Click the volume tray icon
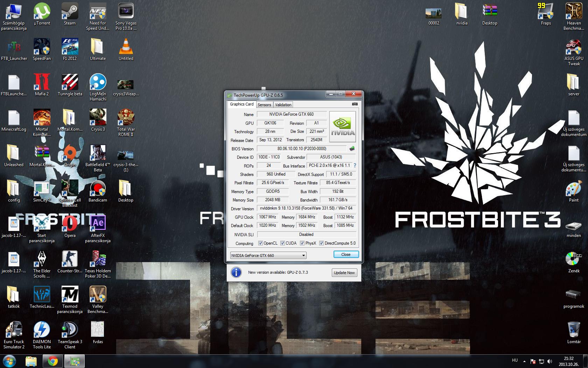588x368 pixels. 549,361
